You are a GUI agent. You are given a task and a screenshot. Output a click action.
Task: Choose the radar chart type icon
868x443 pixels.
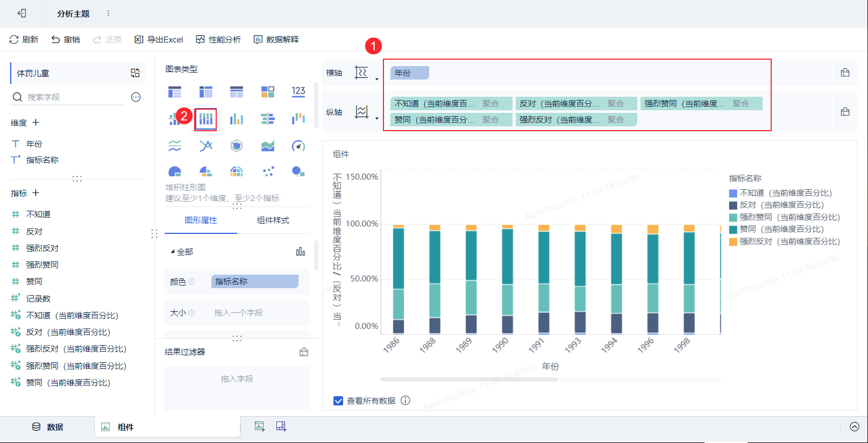point(237,146)
